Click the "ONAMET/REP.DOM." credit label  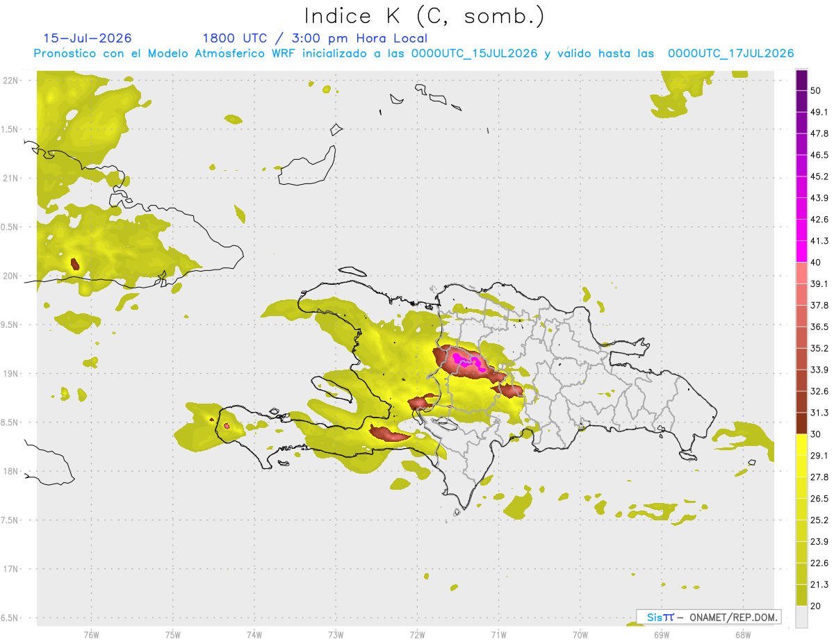point(733,617)
